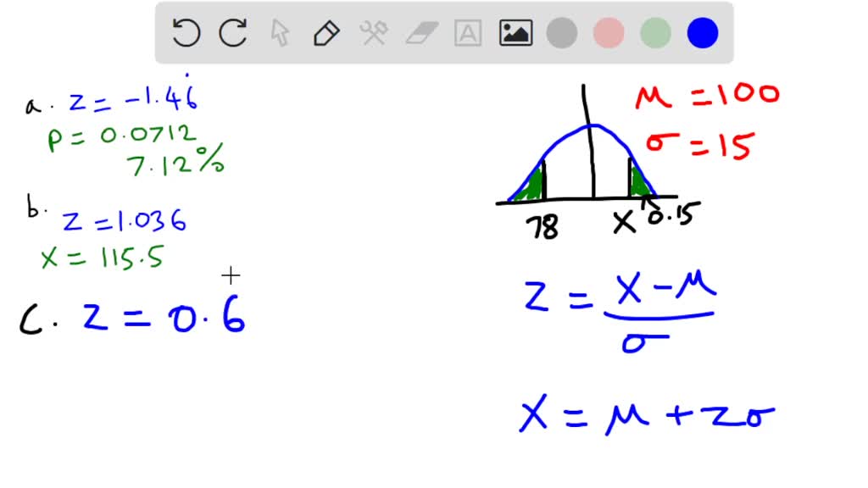The image size is (868, 488).
Task: Click the redo arrow icon
Action: 232,33
